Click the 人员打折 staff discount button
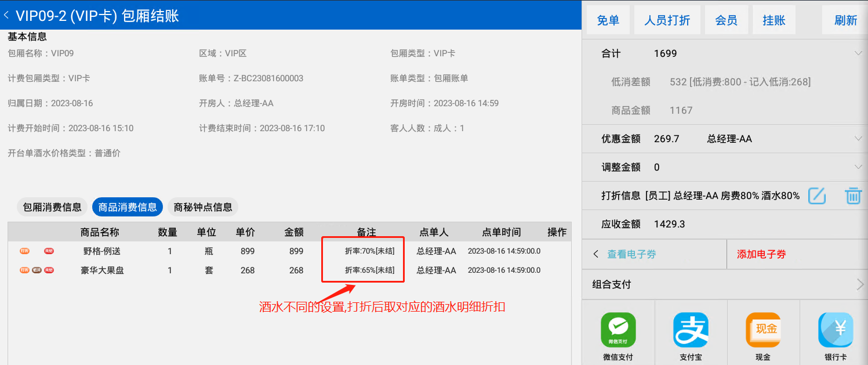The image size is (868, 365). pos(667,20)
